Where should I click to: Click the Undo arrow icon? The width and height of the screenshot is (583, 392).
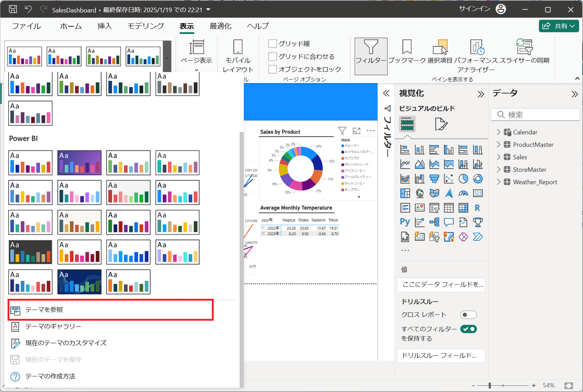point(28,9)
